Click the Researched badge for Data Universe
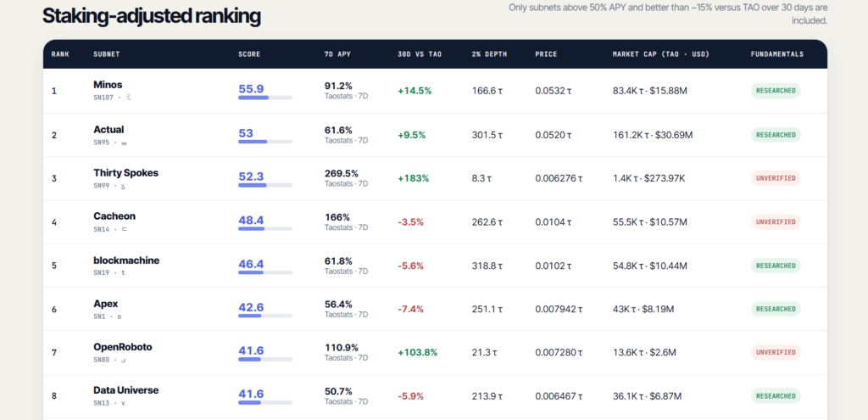Viewport: 868px width, 420px height. tap(776, 395)
